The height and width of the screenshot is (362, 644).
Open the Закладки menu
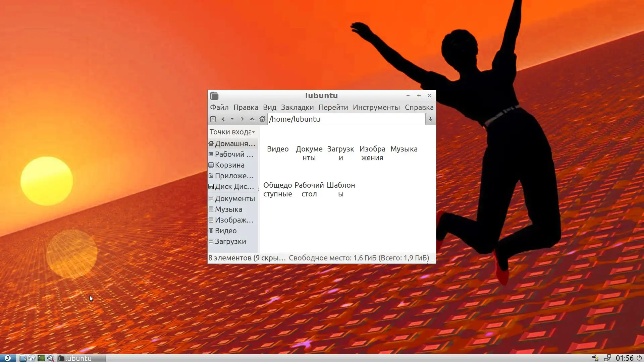(x=297, y=108)
